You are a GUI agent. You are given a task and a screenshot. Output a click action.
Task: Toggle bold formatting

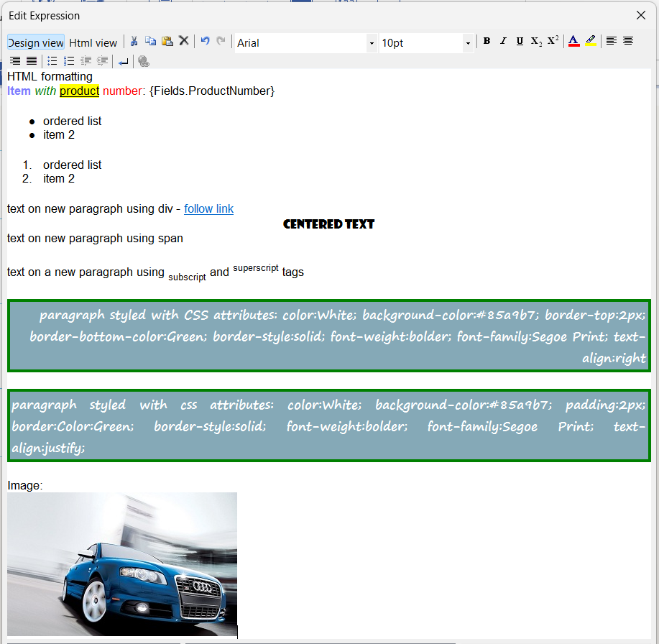pos(487,41)
